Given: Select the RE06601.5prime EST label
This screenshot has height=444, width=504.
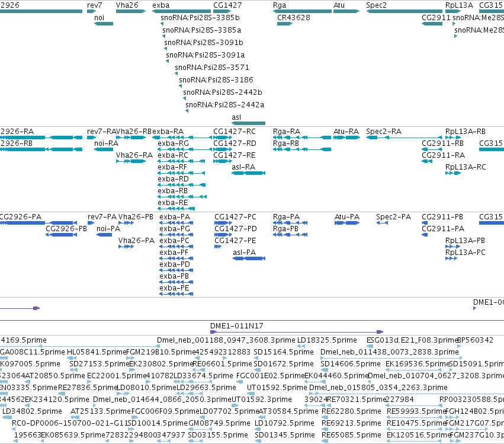Looking at the screenshot, I should tap(222, 364).
